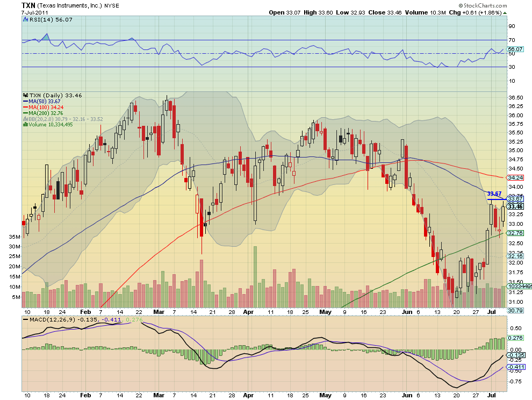Click the Apr label on price axis
The height and width of the screenshot is (400, 532).
[x=248, y=312]
